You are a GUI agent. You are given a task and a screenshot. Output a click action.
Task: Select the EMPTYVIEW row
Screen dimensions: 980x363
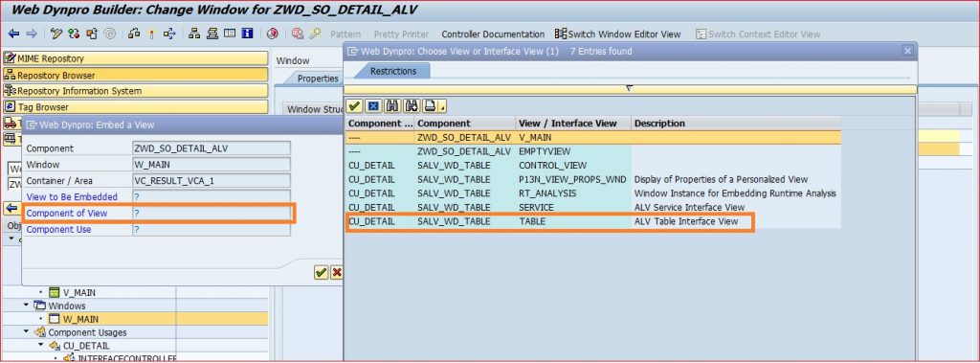593,151
